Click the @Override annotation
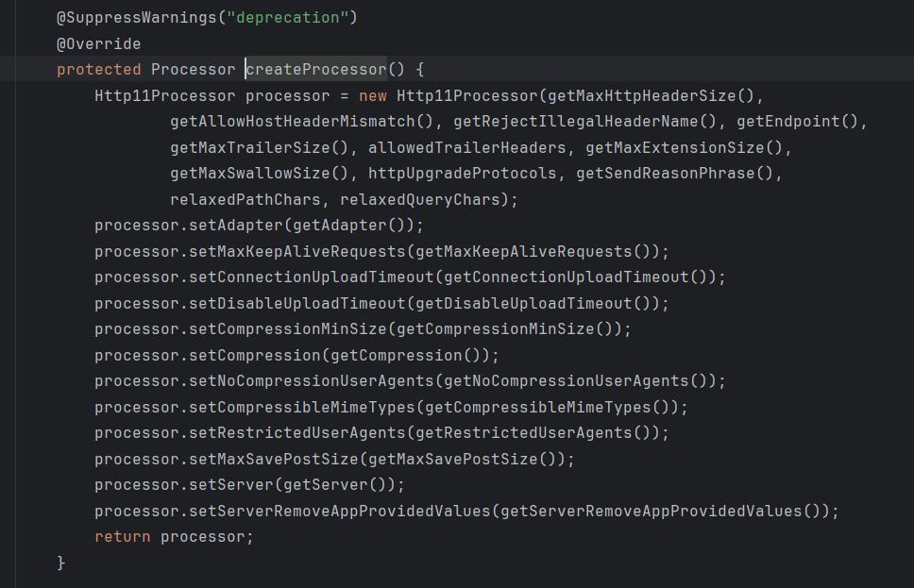Screen dimensions: 914x588 pos(98,44)
